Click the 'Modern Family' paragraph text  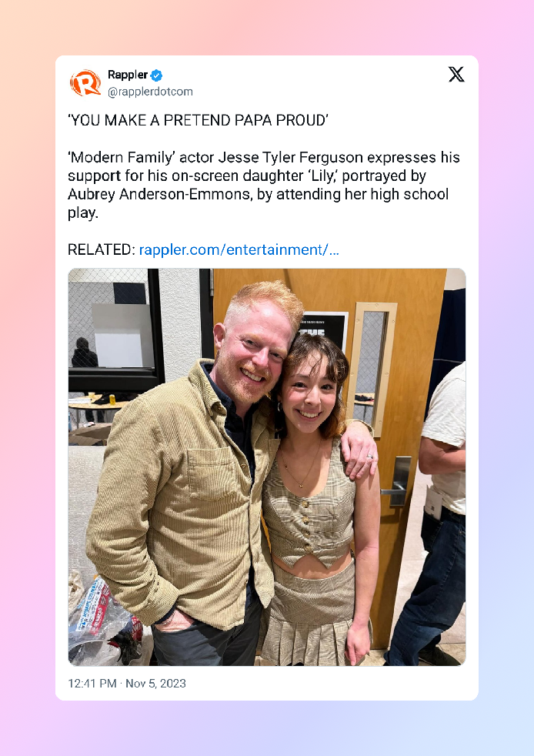click(264, 185)
